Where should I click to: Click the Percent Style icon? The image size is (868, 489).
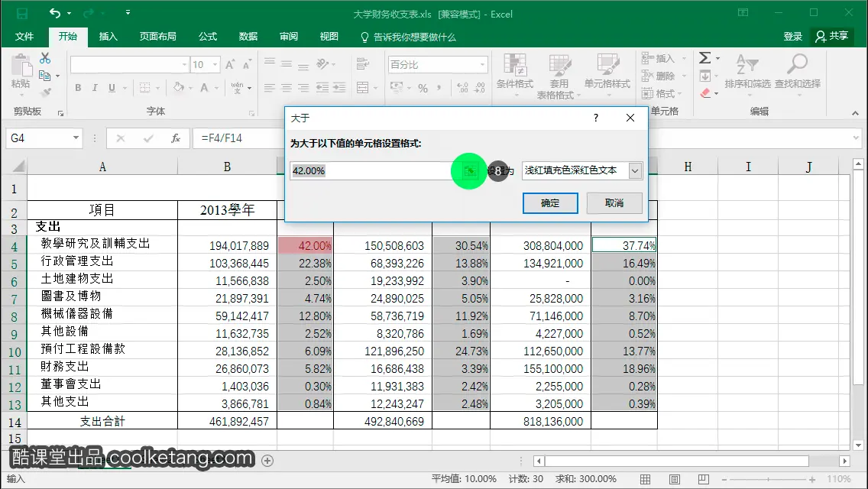pyautogui.click(x=423, y=88)
